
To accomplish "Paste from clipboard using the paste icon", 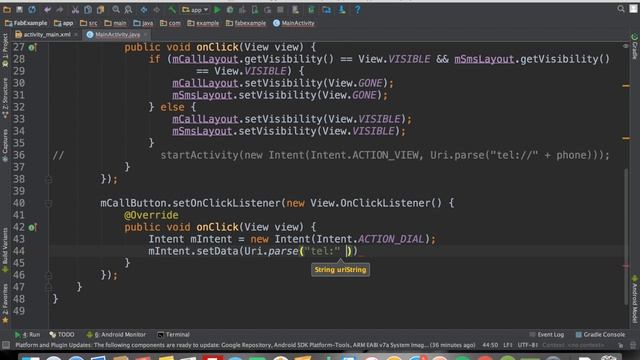I will tap(100, 9).
